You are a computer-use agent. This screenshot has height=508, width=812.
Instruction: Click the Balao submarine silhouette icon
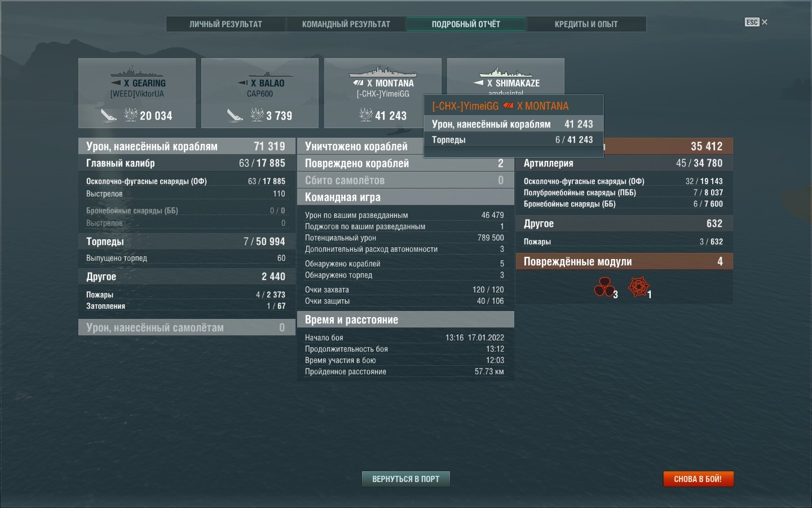[271, 73]
